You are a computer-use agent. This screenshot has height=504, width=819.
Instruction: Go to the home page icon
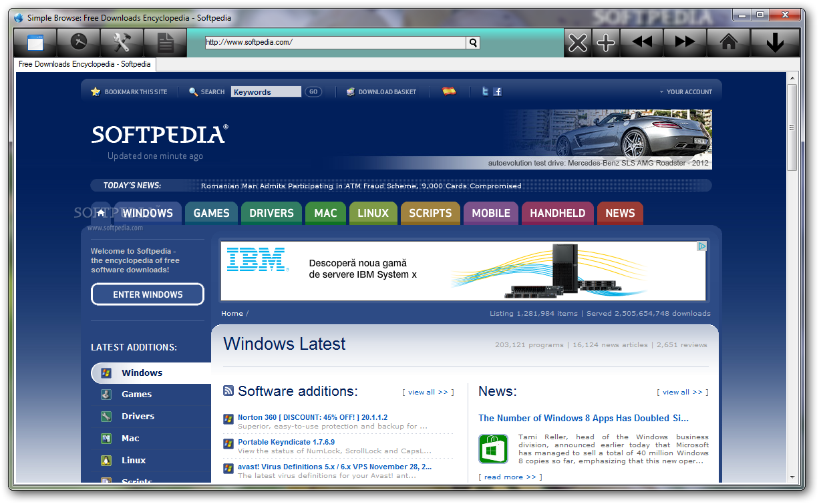pyautogui.click(x=729, y=43)
